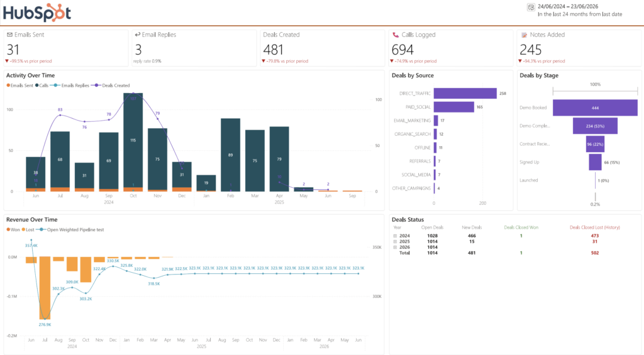The image size is (644, 355).
Task: Sort by Deals Closed Lost (History) header
Action: coord(595,227)
